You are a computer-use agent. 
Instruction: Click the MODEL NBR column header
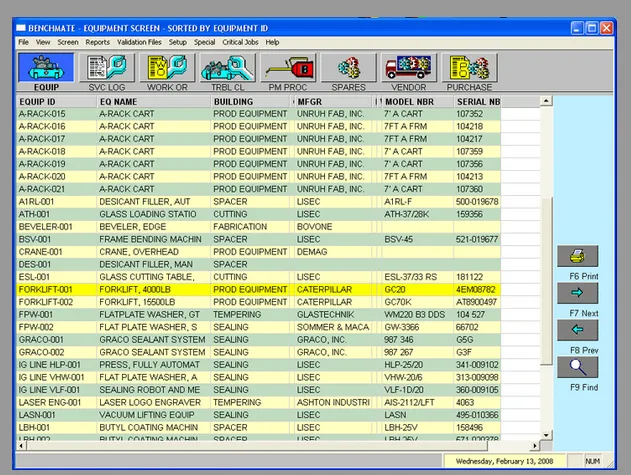pos(418,102)
